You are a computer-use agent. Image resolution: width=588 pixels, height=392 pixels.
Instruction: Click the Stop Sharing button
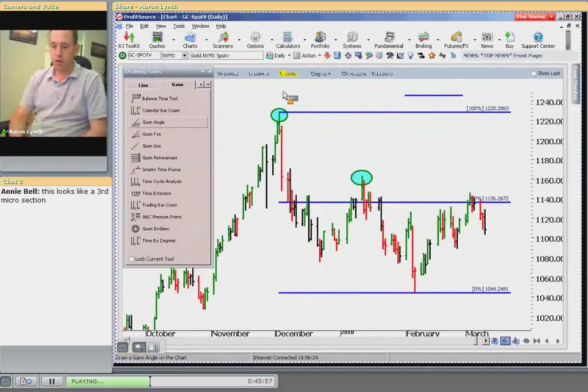(531, 17)
